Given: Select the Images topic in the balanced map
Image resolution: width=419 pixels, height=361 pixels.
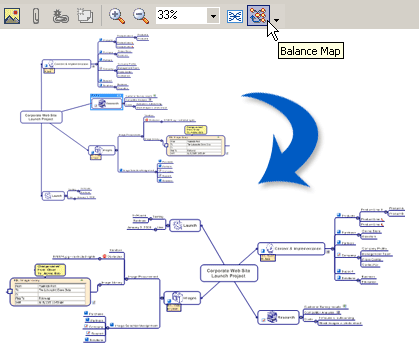Looking at the screenshot, I should pyautogui.click(x=182, y=298).
